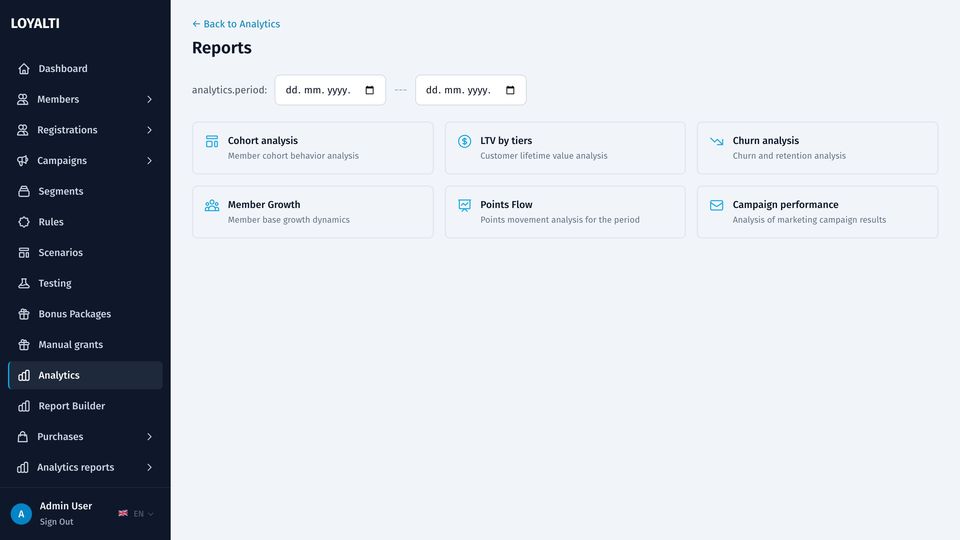Click the Members people icon
This screenshot has width=960, height=540.
pyautogui.click(x=23, y=99)
